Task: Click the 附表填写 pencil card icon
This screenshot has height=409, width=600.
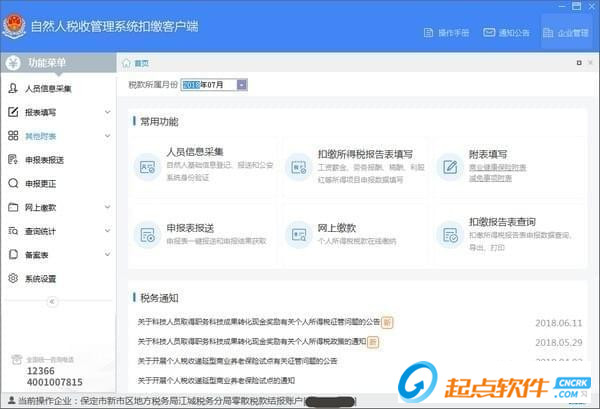Action: coord(450,167)
